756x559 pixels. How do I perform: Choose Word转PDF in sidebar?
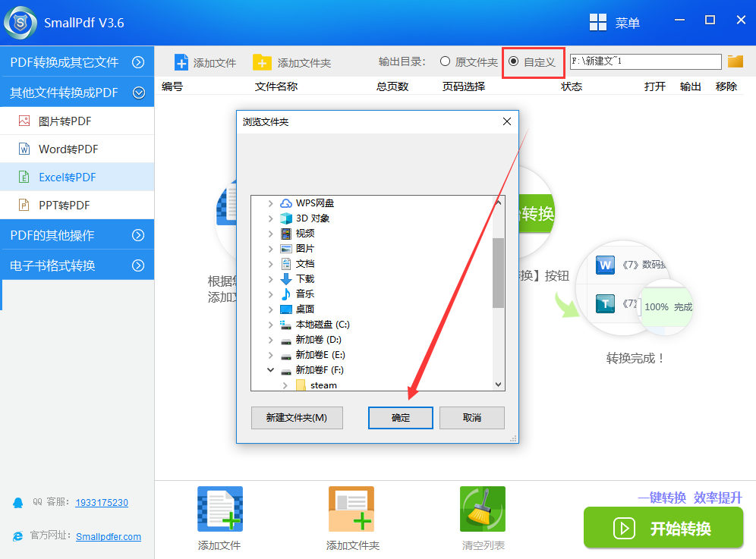click(77, 149)
